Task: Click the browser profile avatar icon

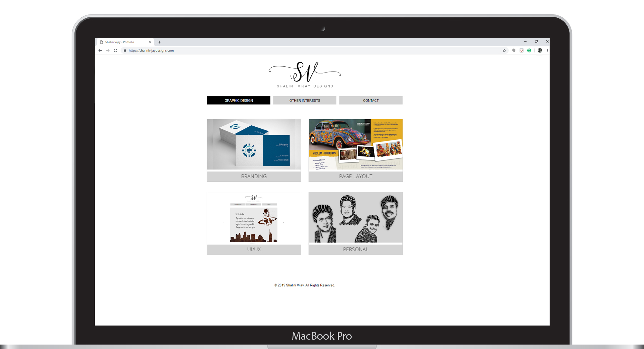Action: pos(540,51)
